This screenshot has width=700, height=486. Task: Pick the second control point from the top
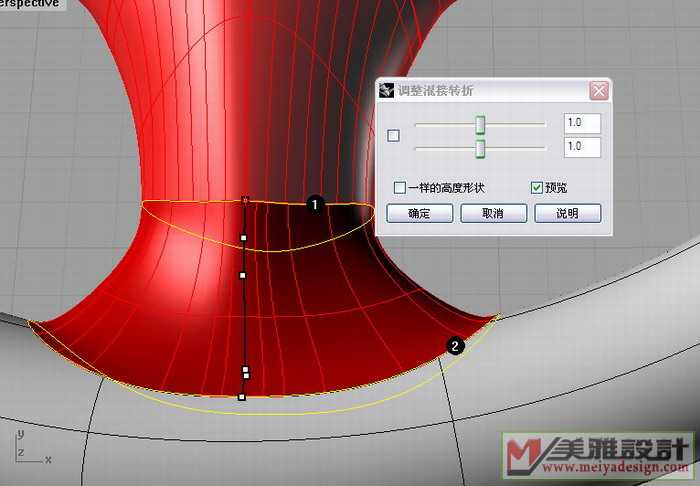(x=244, y=238)
